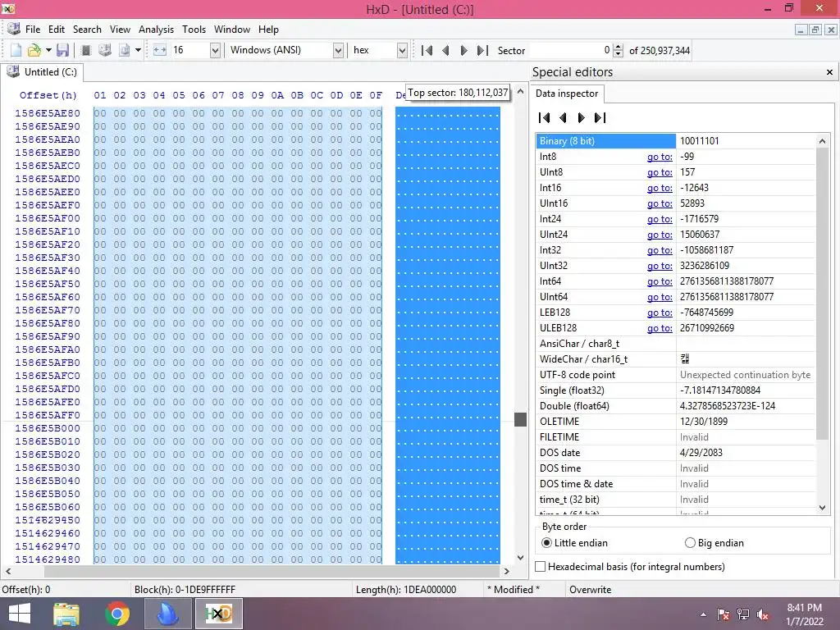Jump to first sector arrow icon
This screenshot has height=630, width=840.
click(x=427, y=50)
